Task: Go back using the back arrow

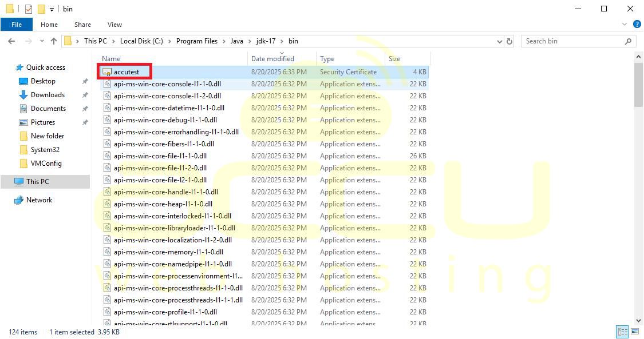Action: pos(11,41)
